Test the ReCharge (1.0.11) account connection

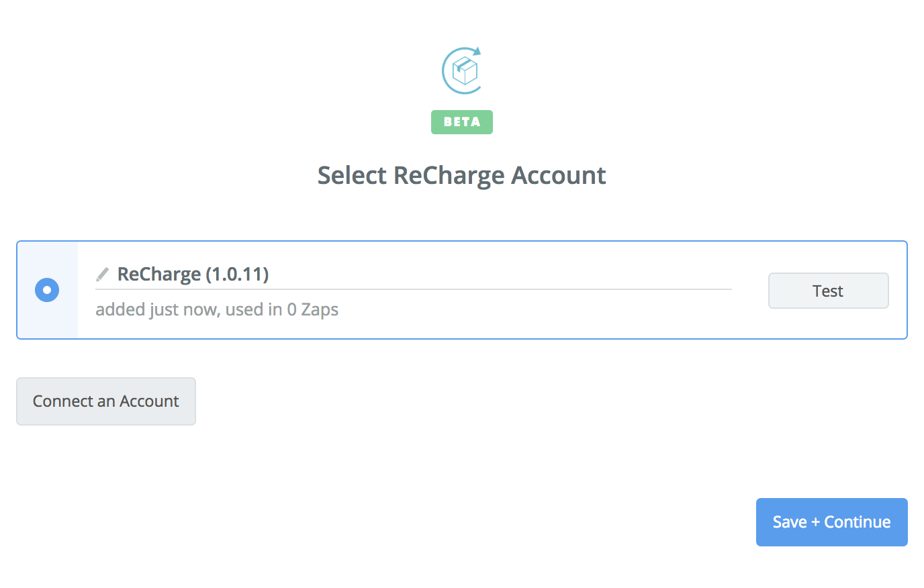828,291
